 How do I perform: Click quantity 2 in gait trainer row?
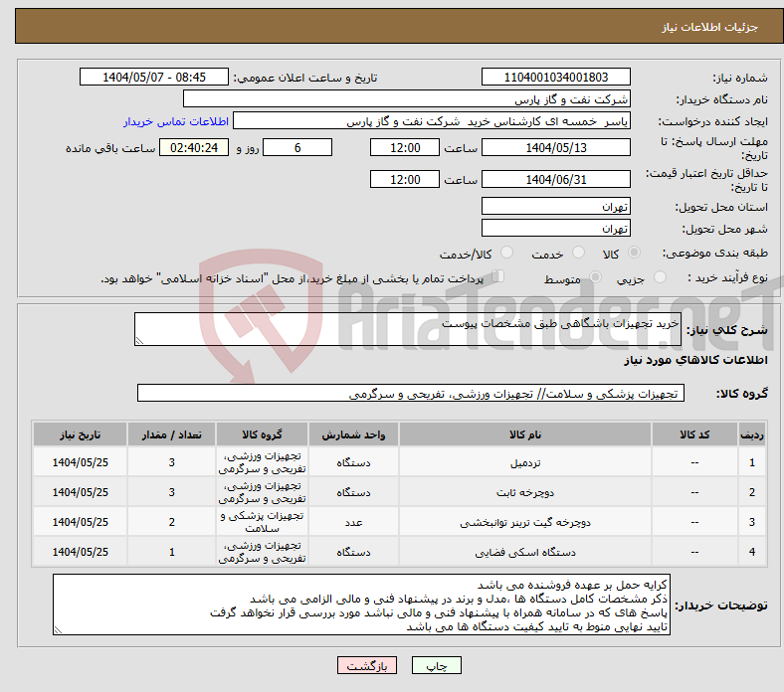(x=171, y=522)
